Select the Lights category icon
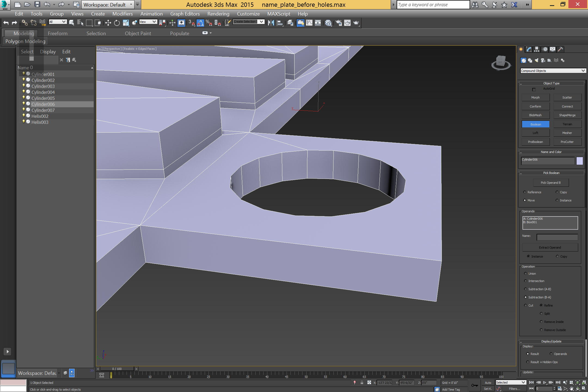The width and height of the screenshot is (588, 392). click(537, 60)
